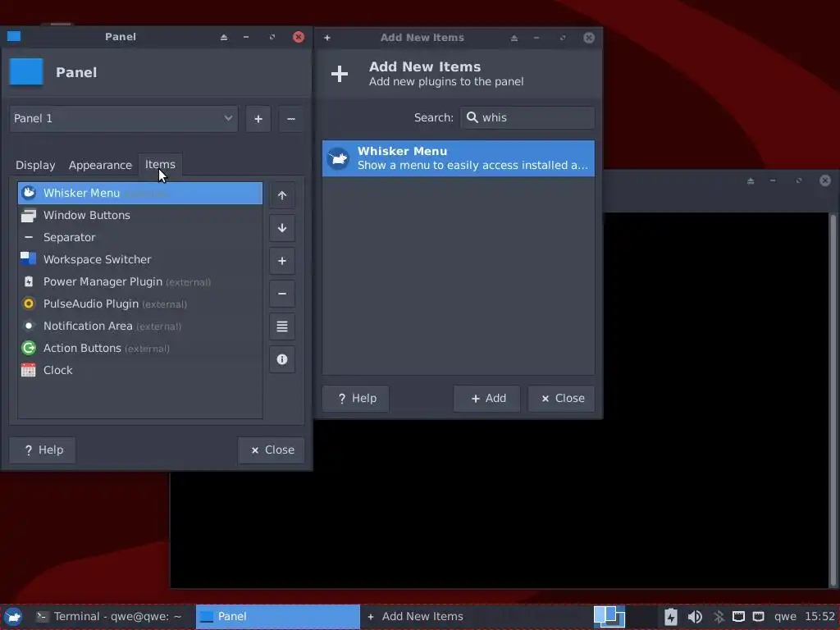Open the Panel 1 selection dropdown

click(124, 119)
